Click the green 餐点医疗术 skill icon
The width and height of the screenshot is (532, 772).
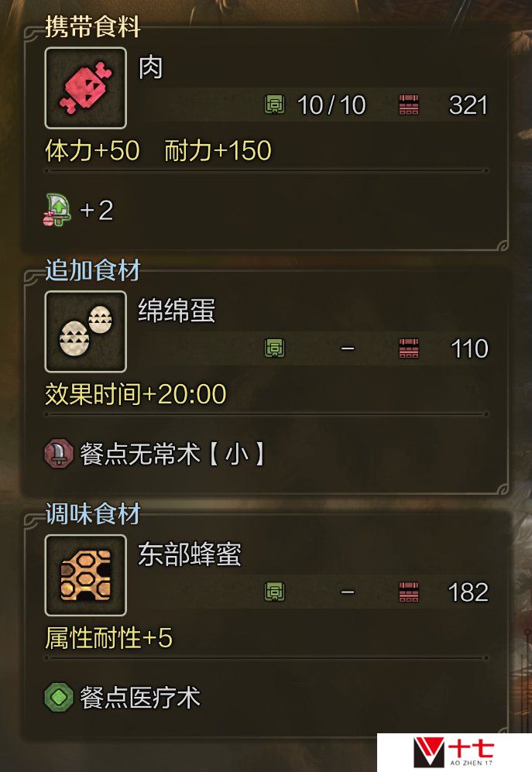coord(59,697)
